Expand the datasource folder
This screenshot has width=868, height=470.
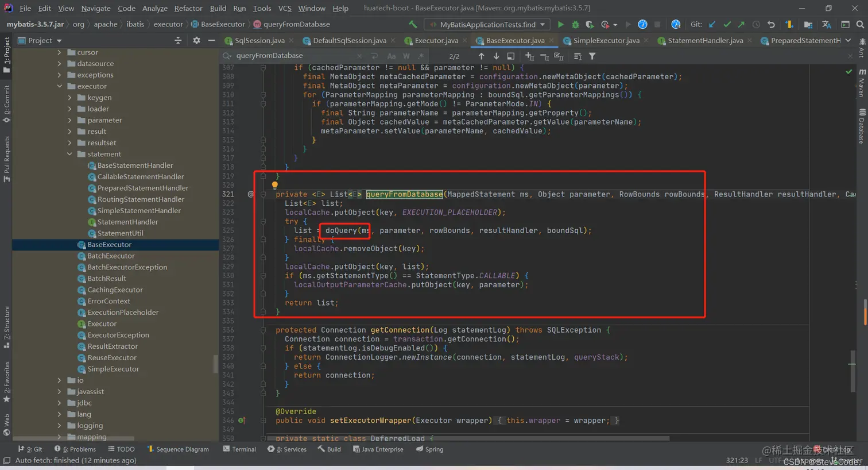pyautogui.click(x=59, y=64)
